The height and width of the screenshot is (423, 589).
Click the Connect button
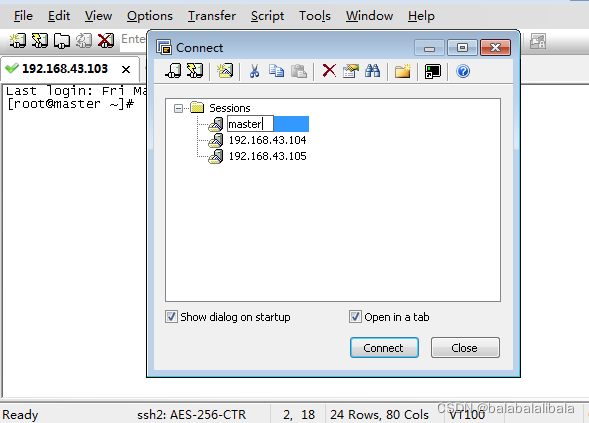tap(384, 347)
